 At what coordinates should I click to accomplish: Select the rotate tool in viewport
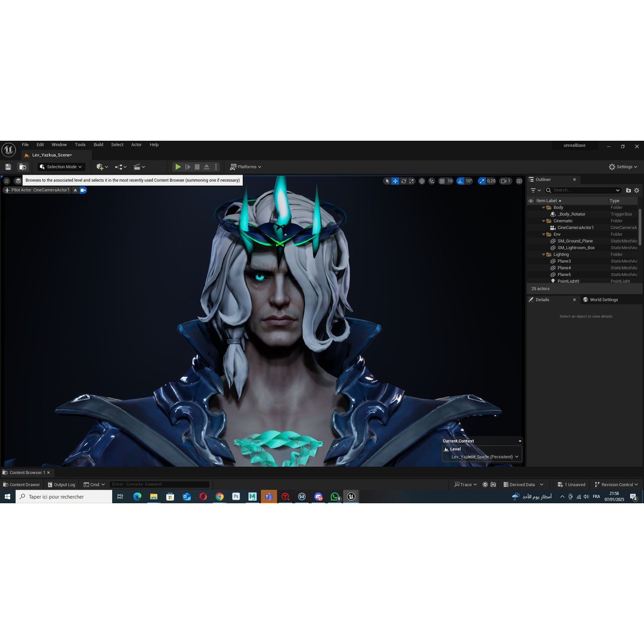pos(404,181)
